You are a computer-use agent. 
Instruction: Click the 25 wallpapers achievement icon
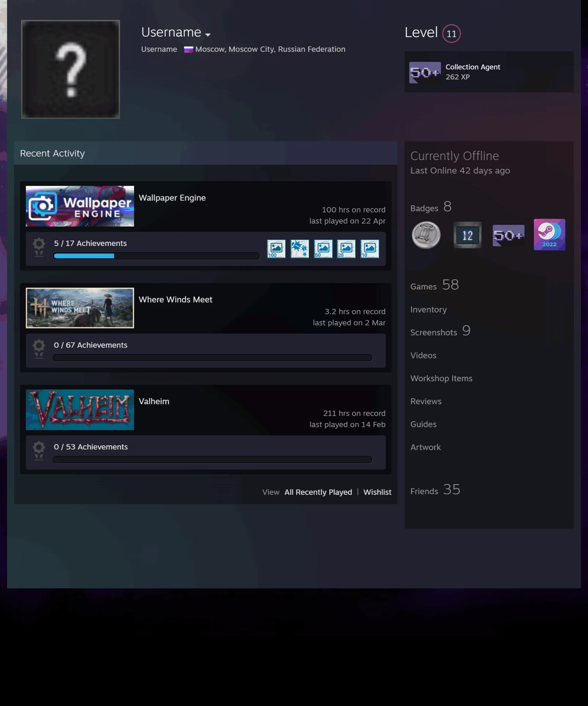(346, 249)
